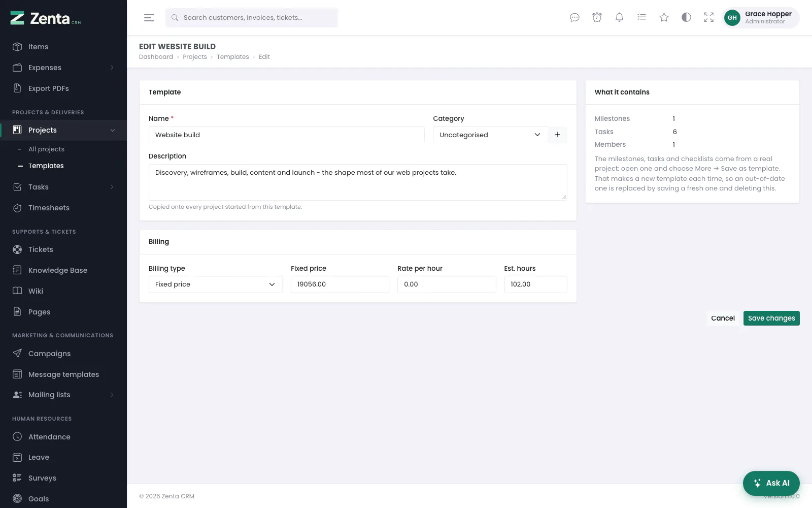Open Goals in the sidebar

pos(63,499)
